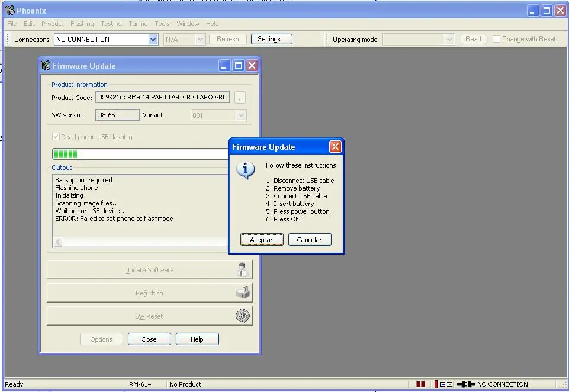This screenshot has height=392, width=569.
Task: Click the Refurbish button
Action: tap(150, 293)
